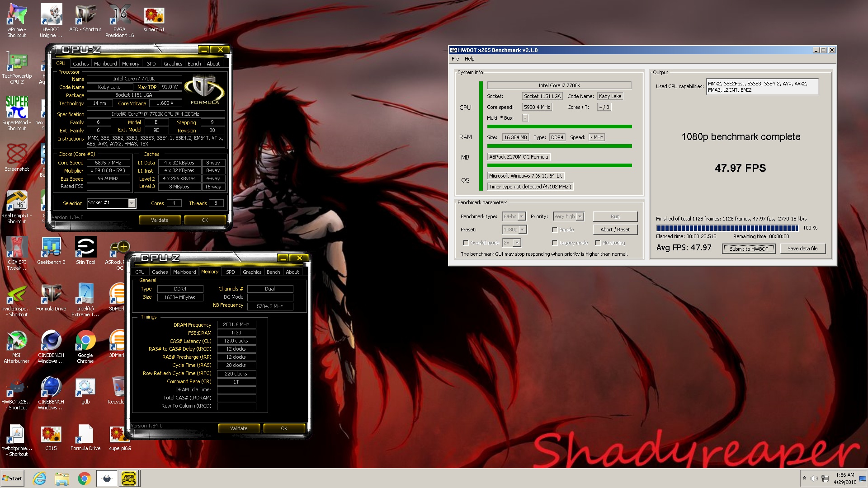Enable the Overkill mode checkbox
Screen dimensions: 868x488
click(x=466, y=243)
